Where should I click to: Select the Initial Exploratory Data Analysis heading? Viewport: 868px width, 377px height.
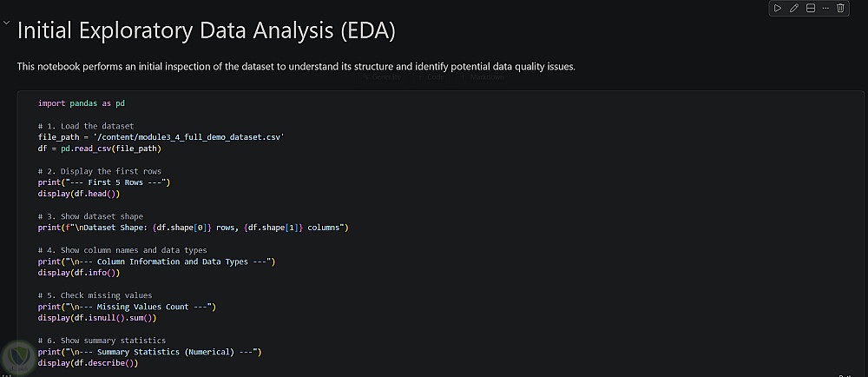[x=207, y=31]
